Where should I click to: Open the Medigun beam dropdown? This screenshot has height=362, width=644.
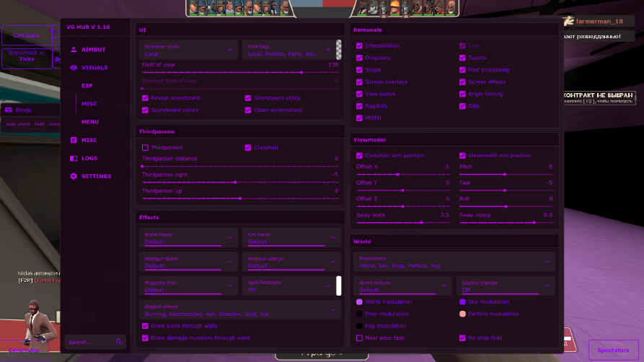[188, 262]
